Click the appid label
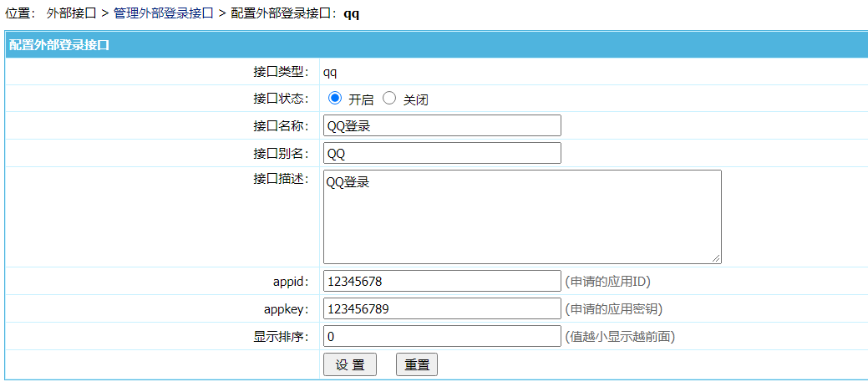Viewport: 868px width, 392px height. click(x=291, y=282)
